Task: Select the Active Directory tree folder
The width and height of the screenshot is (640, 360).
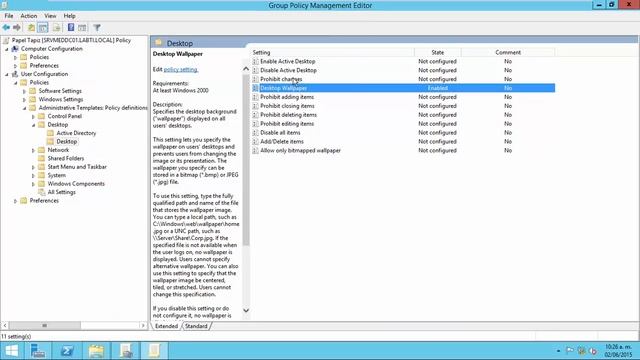Action: (x=76, y=133)
